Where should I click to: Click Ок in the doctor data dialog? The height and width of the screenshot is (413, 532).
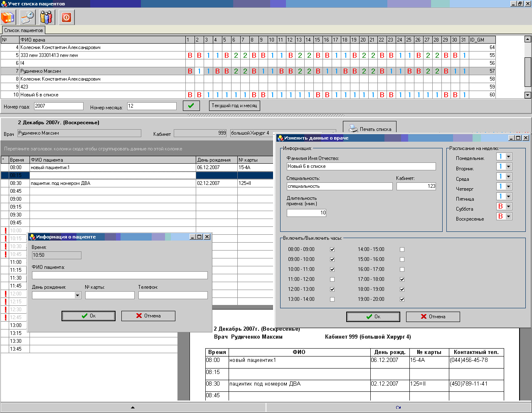coord(373,317)
